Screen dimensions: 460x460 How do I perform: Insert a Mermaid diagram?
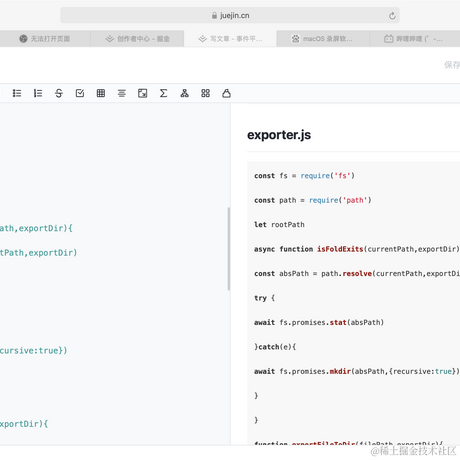[x=184, y=93]
